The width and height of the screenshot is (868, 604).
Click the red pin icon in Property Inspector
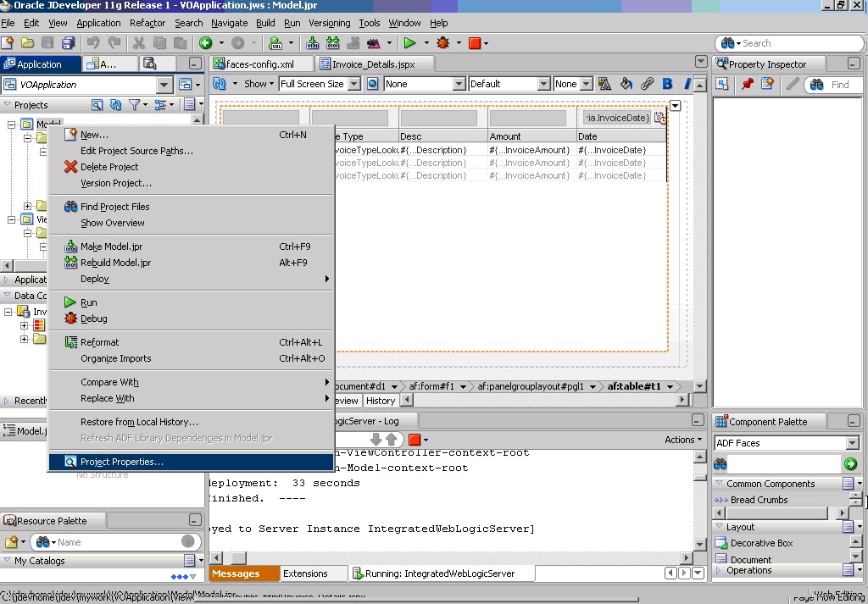[x=748, y=84]
